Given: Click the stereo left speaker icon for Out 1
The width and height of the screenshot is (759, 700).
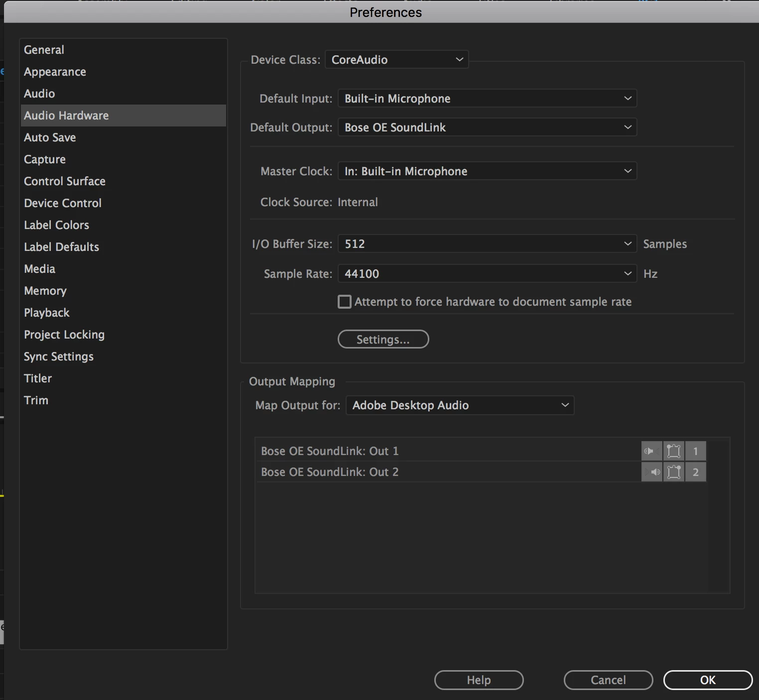Looking at the screenshot, I should (x=651, y=451).
